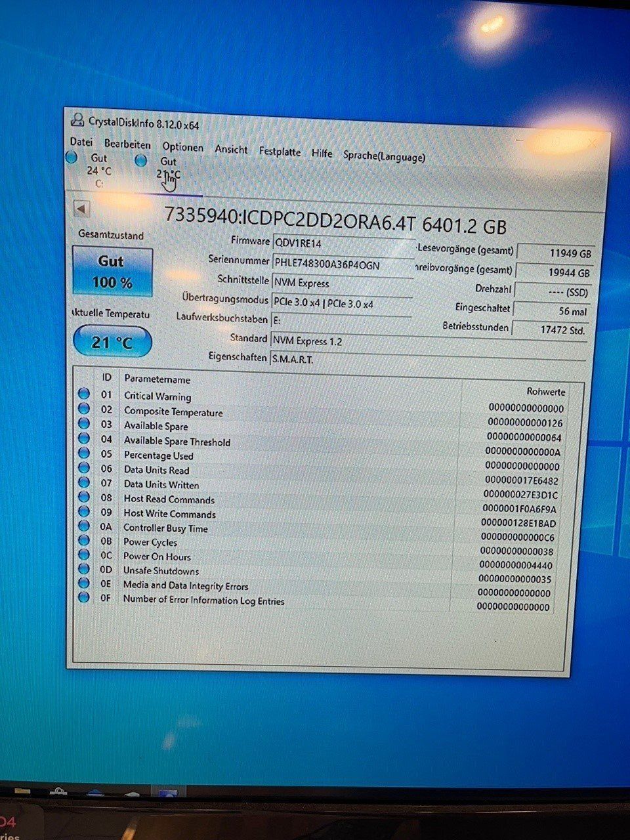The width and height of the screenshot is (630, 840).
Task: Click the Laufwerksbuchstaben field E:
Action: point(341,322)
